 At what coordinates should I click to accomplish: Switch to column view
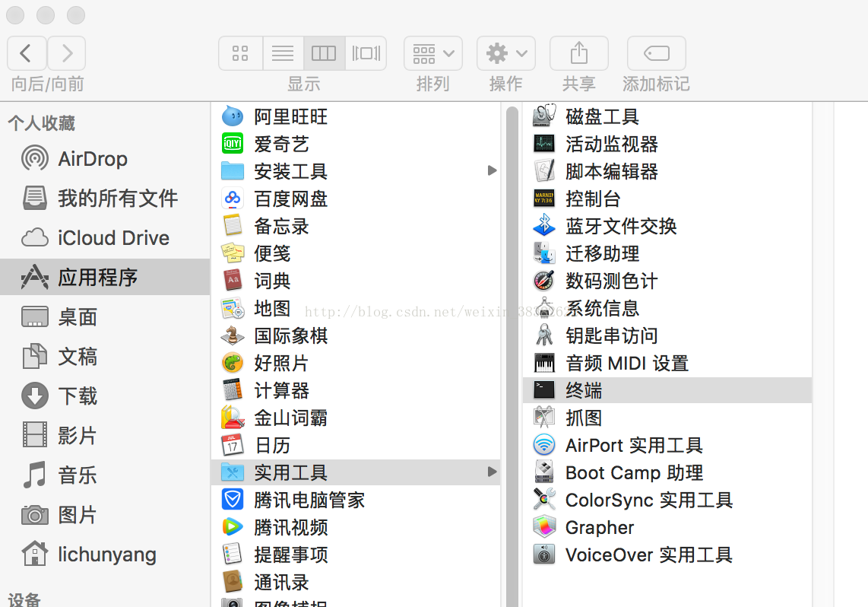[324, 53]
